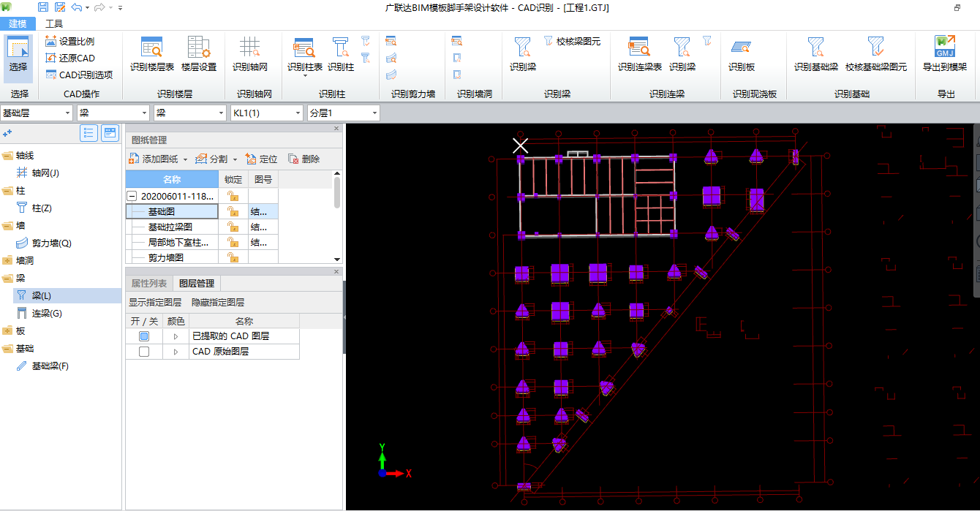Click 显示指定图层 button
This screenshot has height=511, width=980.
click(155, 302)
